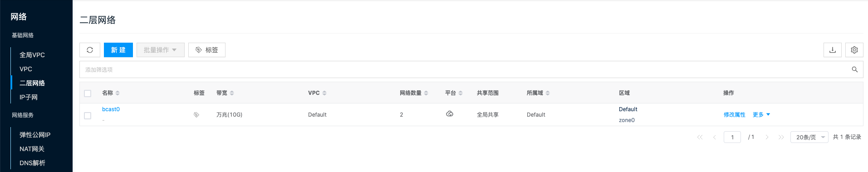Expand the 更多 actions dropdown
Image resolution: width=868 pixels, height=172 pixels.
pos(761,115)
